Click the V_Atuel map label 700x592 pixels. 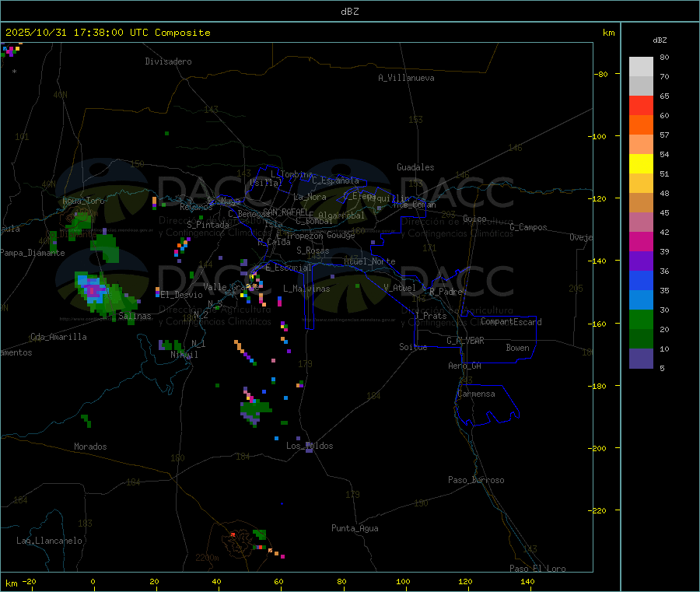tap(400, 288)
